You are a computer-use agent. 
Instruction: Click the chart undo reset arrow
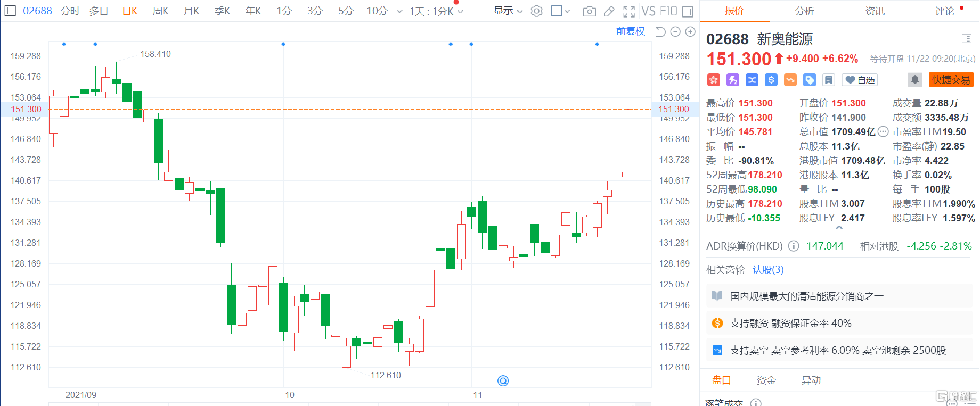pos(660,32)
